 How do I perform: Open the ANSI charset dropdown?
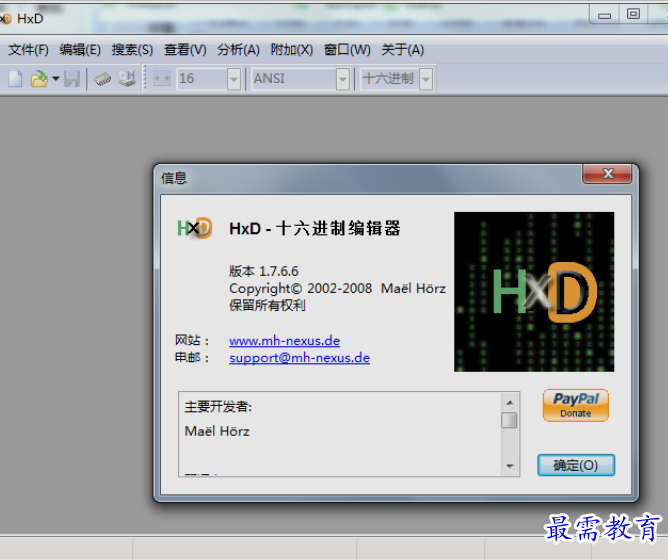[x=343, y=79]
